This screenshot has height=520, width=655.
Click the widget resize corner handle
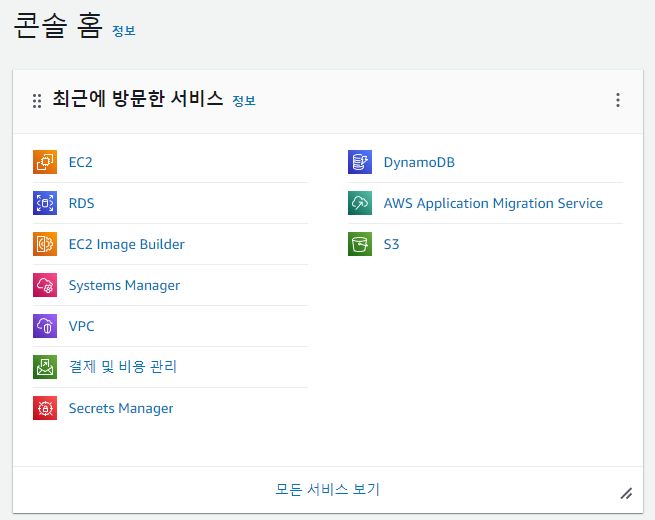click(x=626, y=493)
